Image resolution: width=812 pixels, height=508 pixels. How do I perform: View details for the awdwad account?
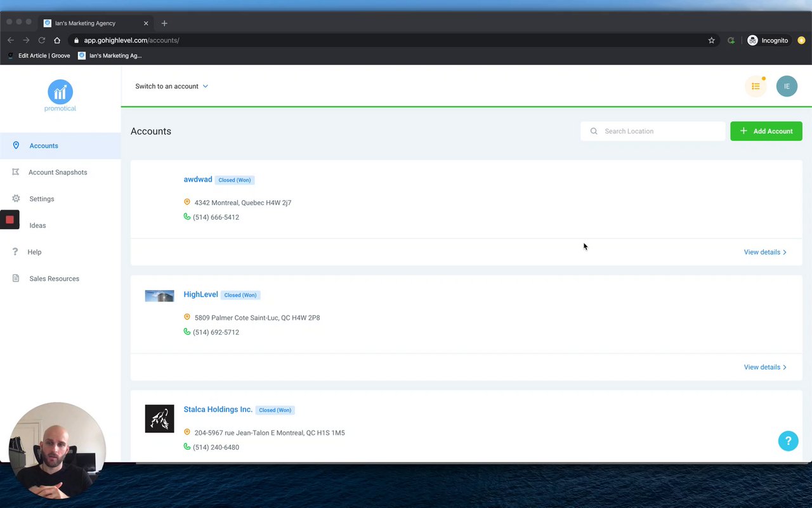point(765,252)
